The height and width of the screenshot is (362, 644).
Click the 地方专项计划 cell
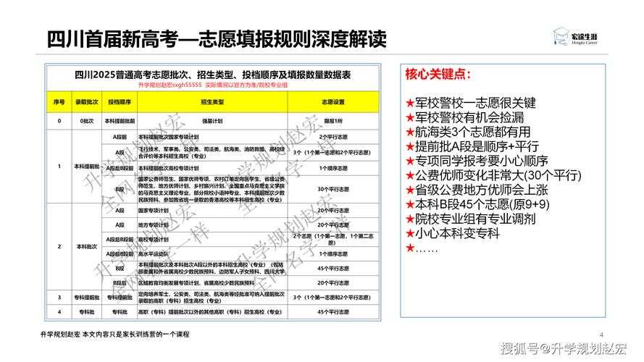212,225
